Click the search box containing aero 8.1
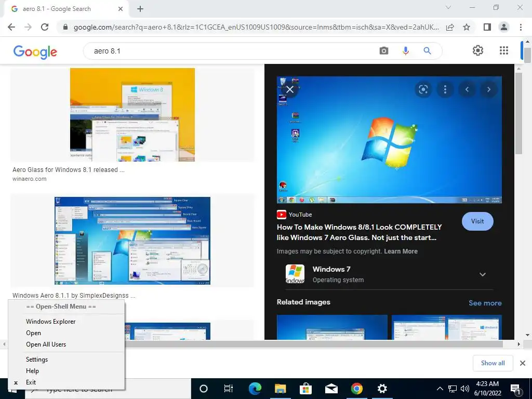 point(231,51)
